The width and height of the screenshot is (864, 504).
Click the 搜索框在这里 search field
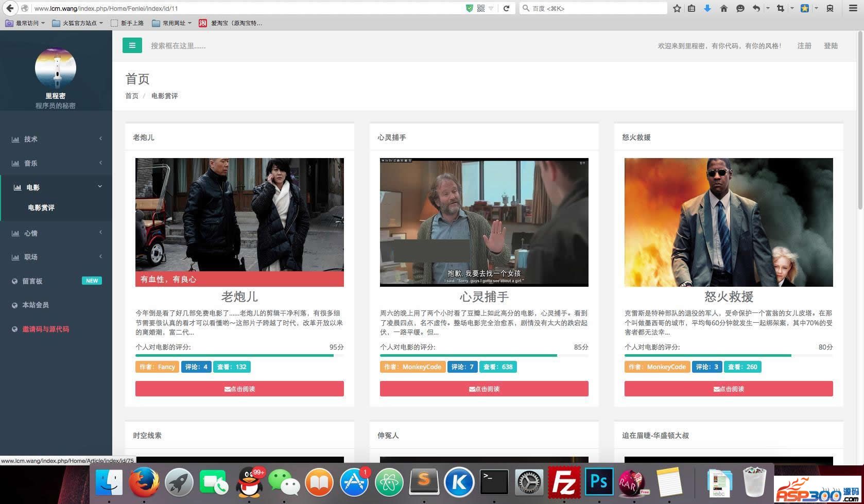178,46
